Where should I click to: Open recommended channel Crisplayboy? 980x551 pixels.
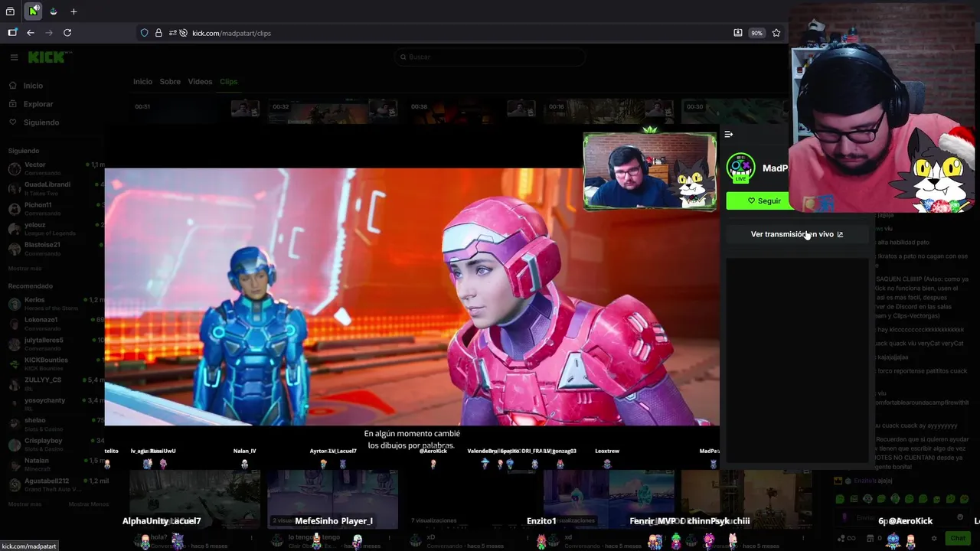[55, 444]
